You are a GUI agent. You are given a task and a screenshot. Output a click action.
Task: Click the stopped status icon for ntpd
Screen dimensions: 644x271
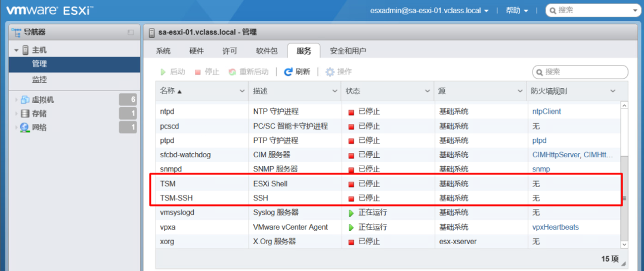(351, 112)
